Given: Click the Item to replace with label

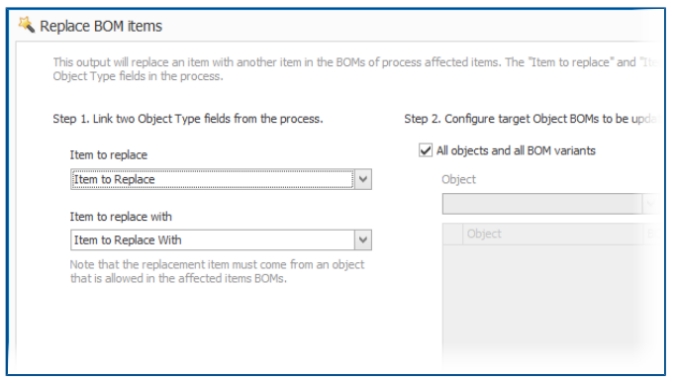Looking at the screenshot, I should point(121,217).
